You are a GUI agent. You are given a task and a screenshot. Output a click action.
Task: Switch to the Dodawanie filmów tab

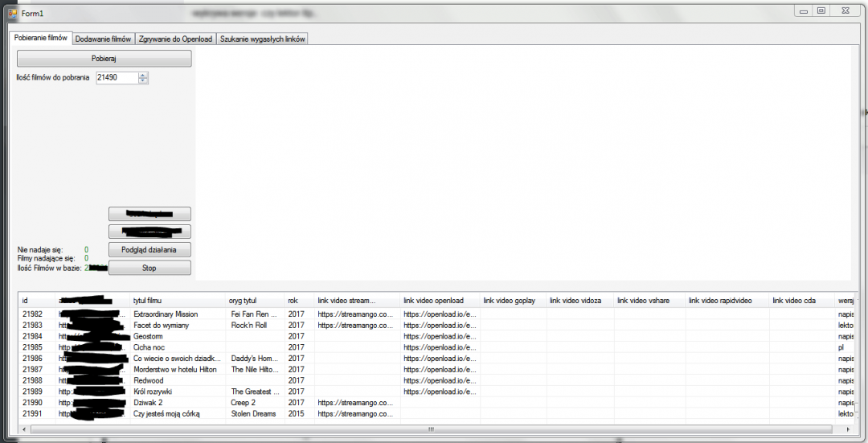click(x=103, y=39)
